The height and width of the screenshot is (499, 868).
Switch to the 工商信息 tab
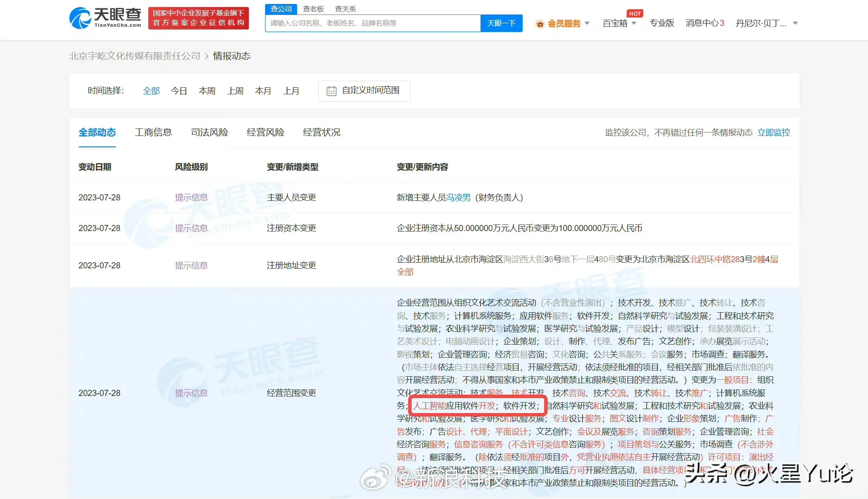153,132
